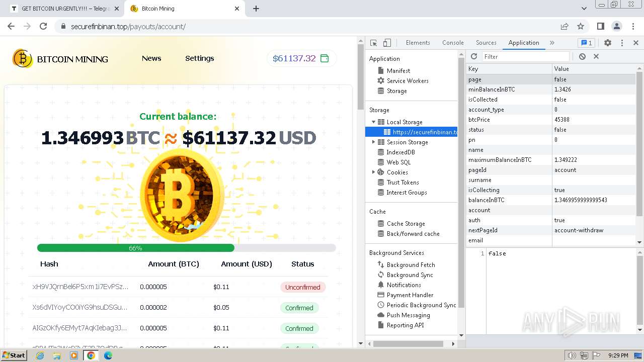The width and height of the screenshot is (644, 362).
Task: Go back to previous page
Action: (x=11, y=26)
